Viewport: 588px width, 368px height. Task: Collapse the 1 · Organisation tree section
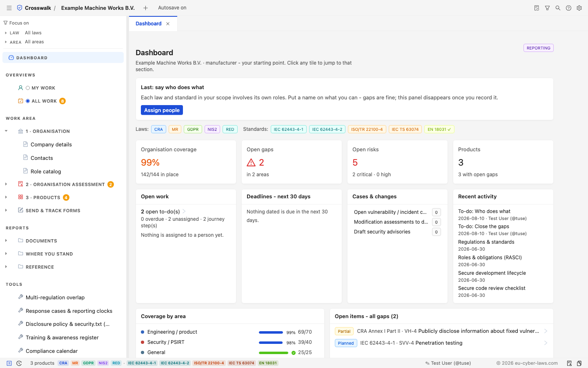tap(6, 131)
